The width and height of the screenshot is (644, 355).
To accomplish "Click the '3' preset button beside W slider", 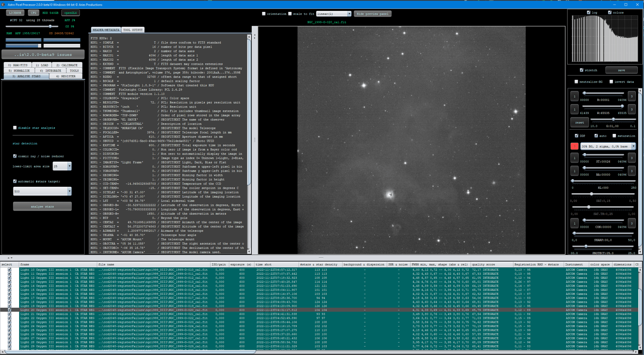I will pos(631,109).
